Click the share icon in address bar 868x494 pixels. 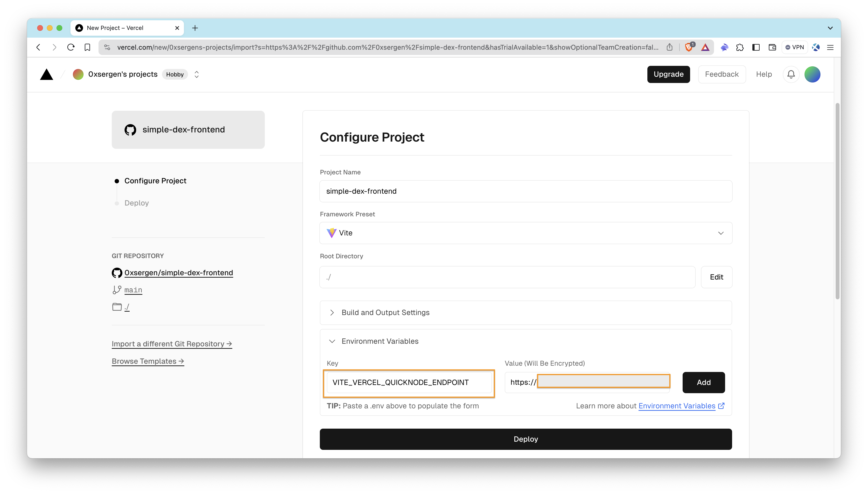[669, 47]
